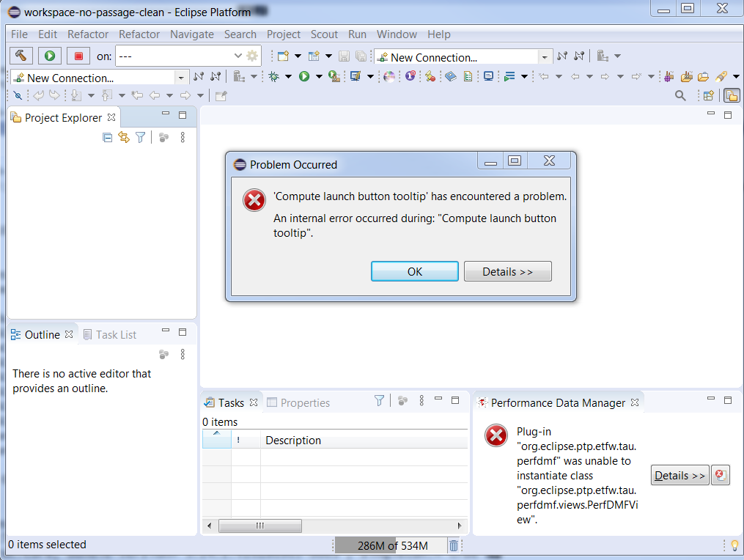Viewport: 744px width, 560px height.
Task: Expand the arrow beside the lines-with-green-arrow icon
Action: click(x=524, y=76)
